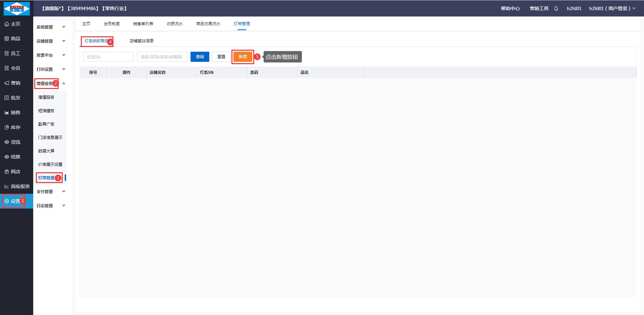Switch to the 销售单列表 tab
The width and height of the screenshot is (644, 315).
tap(143, 24)
